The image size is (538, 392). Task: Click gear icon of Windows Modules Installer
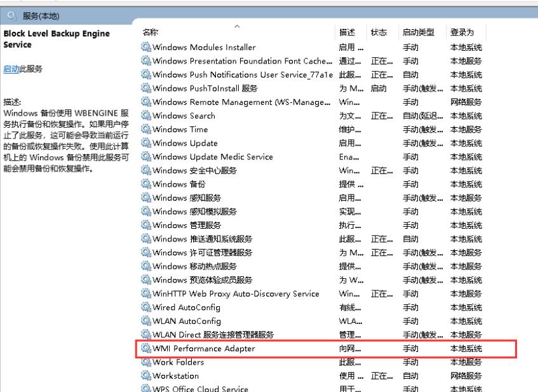(146, 46)
